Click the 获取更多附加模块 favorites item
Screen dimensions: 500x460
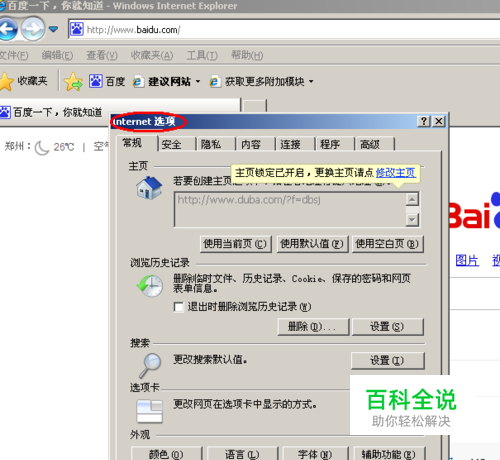pyautogui.click(x=257, y=81)
